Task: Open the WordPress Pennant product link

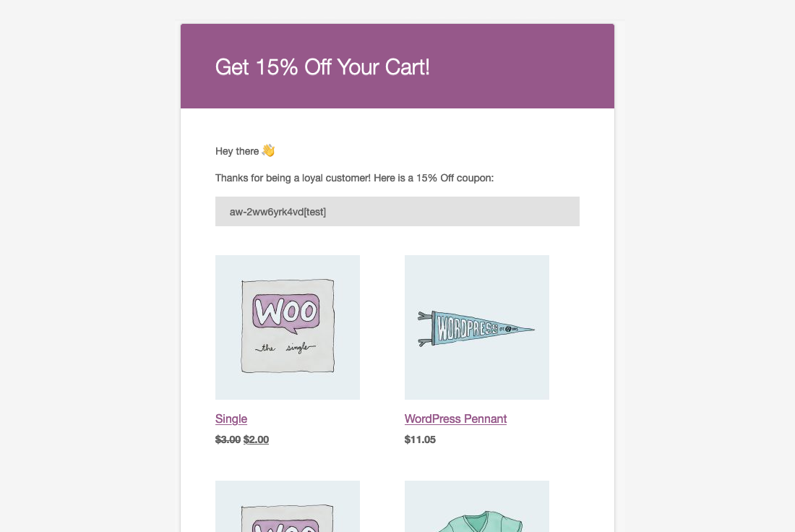Action: point(455,419)
